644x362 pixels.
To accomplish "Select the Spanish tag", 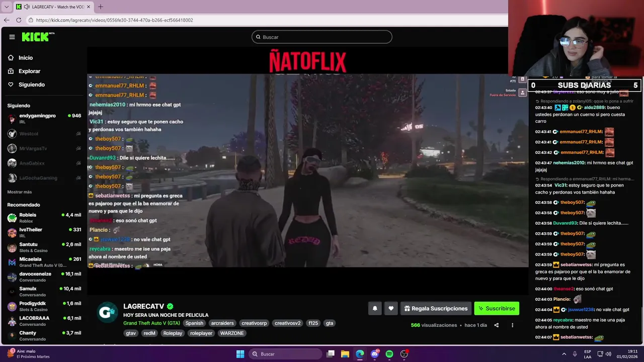I will pos(194,323).
